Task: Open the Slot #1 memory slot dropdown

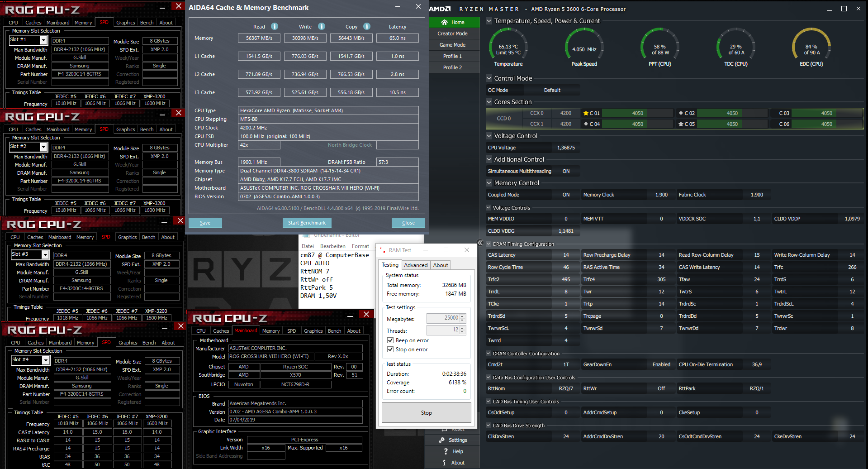Action: pos(43,40)
